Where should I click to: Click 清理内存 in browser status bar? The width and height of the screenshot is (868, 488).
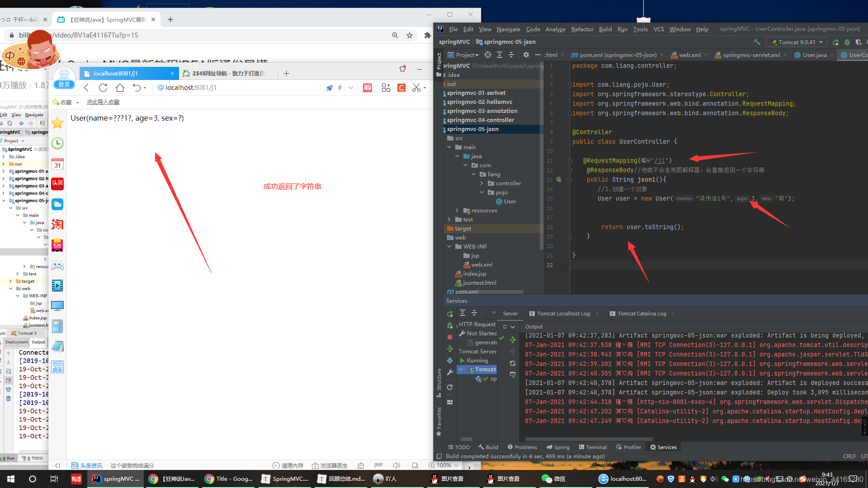click(x=288, y=465)
